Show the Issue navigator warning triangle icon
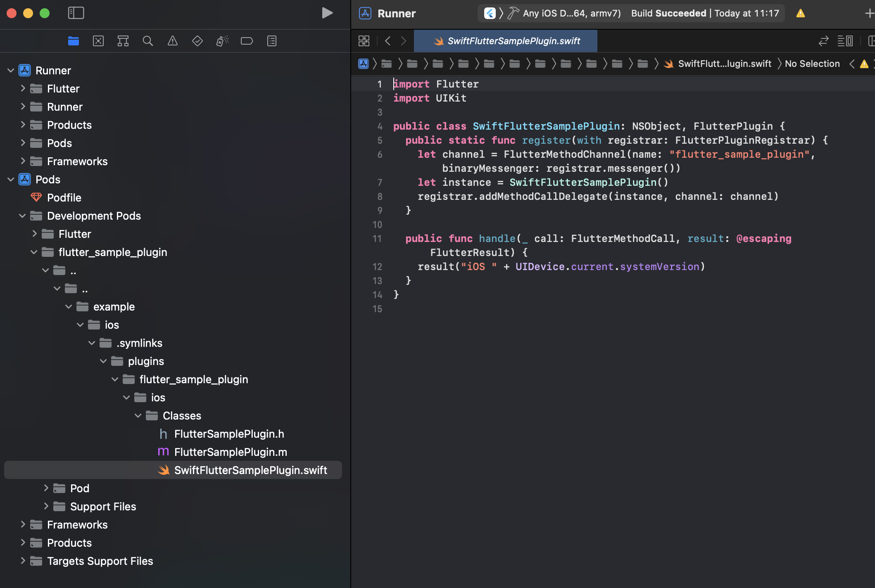875x588 pixels. point(172,41)
